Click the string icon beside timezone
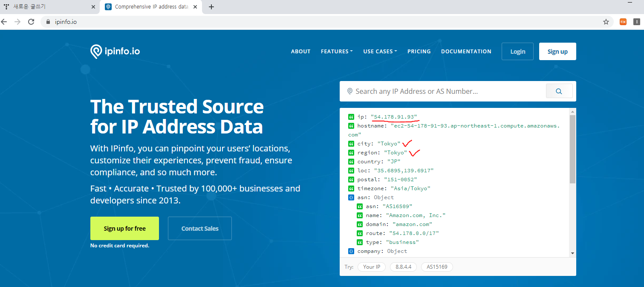The image size is (644, 287). pos(351,188)
